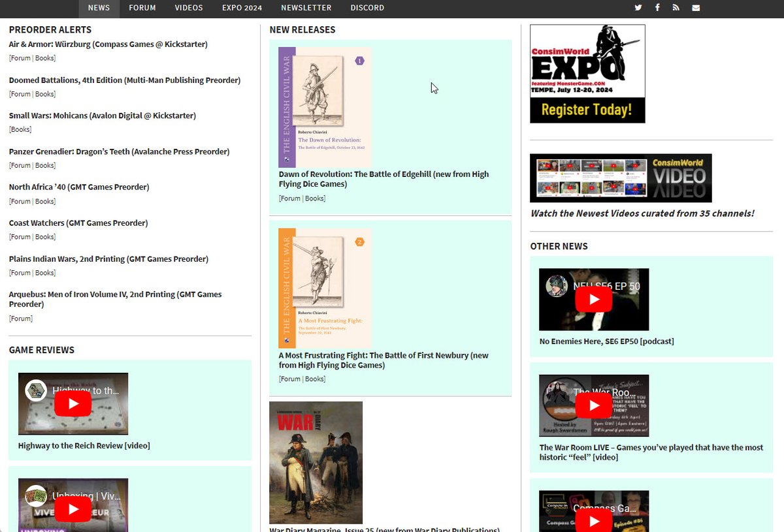784x532 pixels.
Task: Open the NEWSLETTER menu item
Action: (306, 8)
